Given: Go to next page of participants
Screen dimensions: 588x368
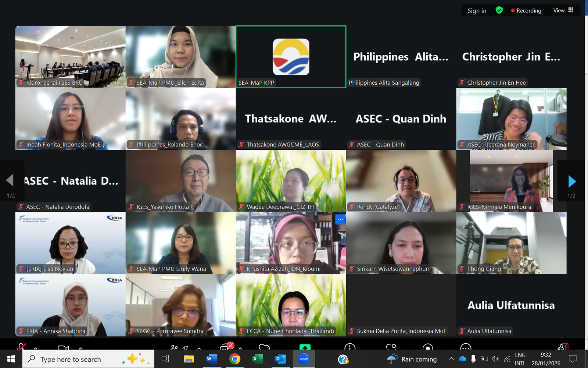Looking at the screenshot, I should [571, 181].
